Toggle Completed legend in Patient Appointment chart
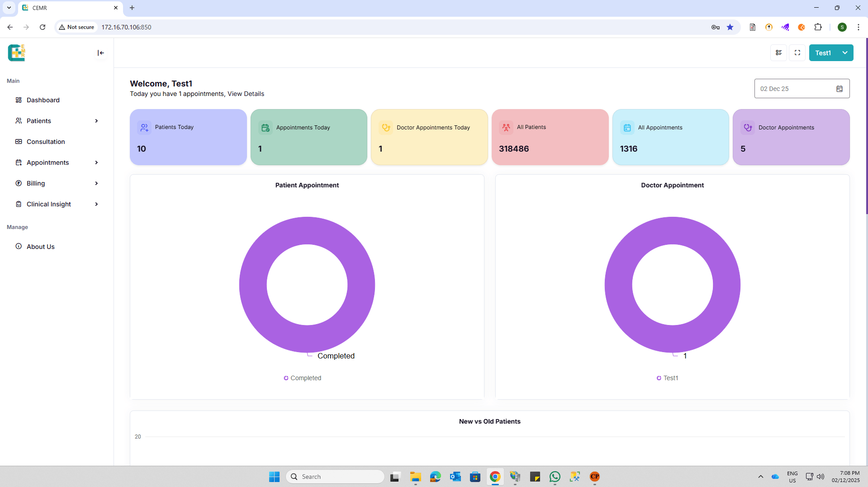This screenshot has width=868, height=487. (302, 378)
